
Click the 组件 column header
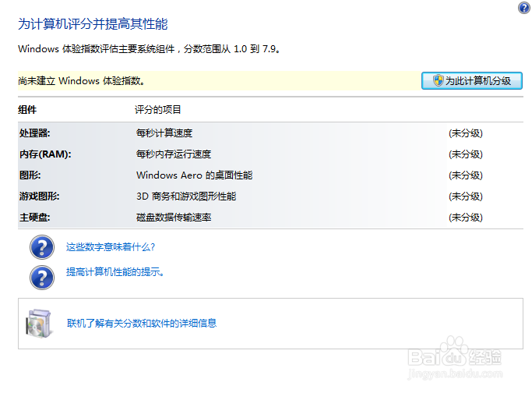(27, 110)
